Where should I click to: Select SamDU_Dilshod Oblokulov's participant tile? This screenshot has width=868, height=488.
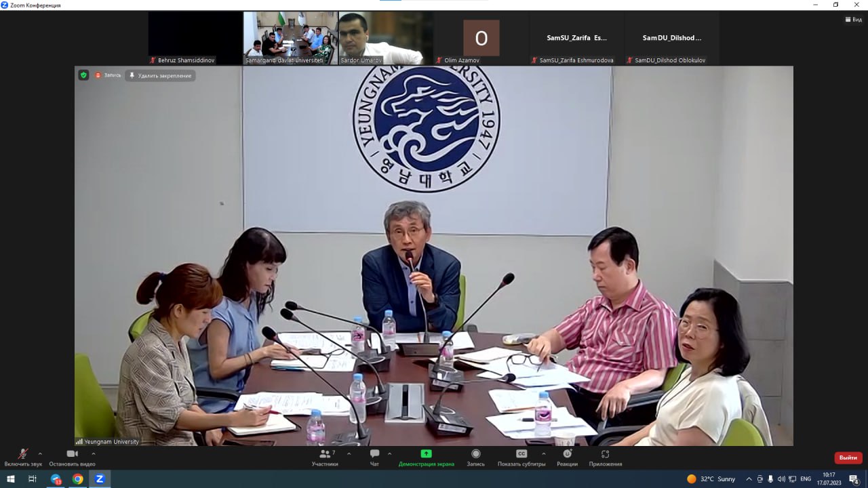coord(672,38)
